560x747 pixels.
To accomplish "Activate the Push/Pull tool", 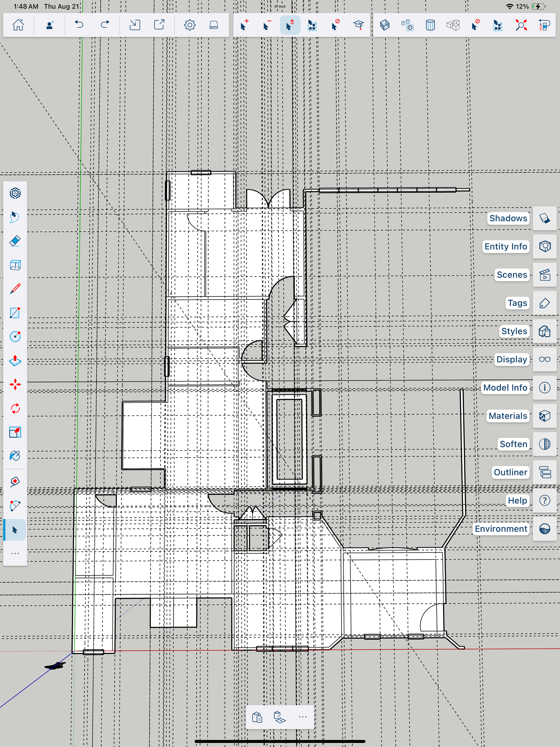I will (x=15, y=361).
